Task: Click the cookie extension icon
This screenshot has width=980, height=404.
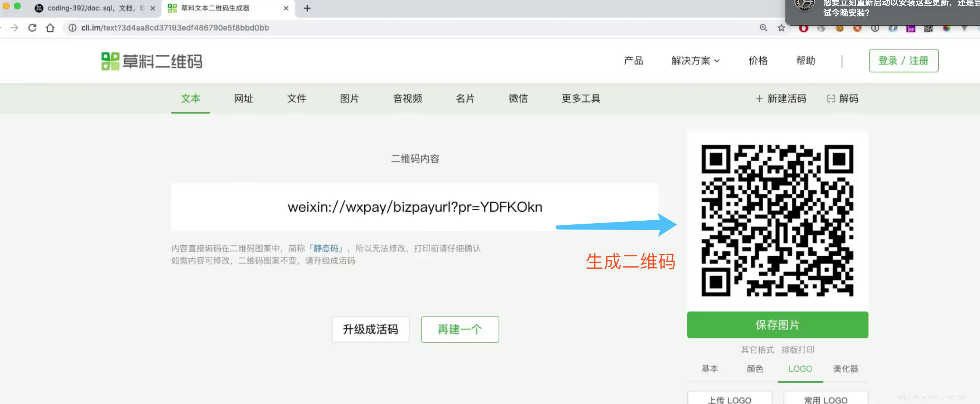Action: click(x=839, y=28)
